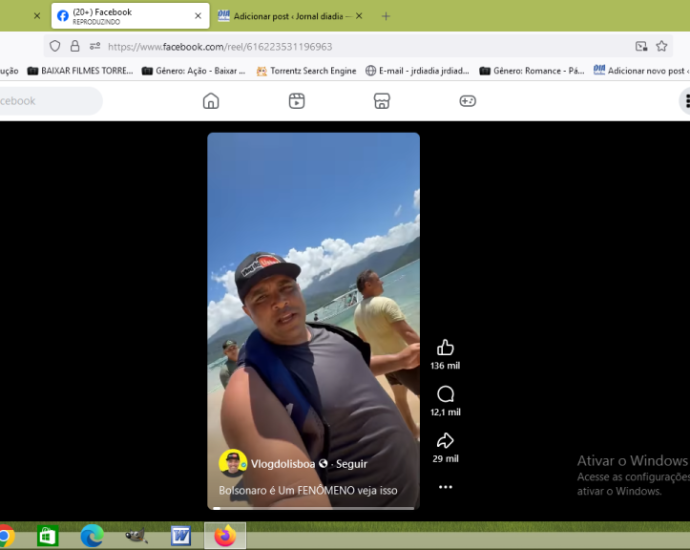This screenshot has height=550, width=690.
Task: Click Seguir to follow Vlogdolisboa
Action: point(352,464)
